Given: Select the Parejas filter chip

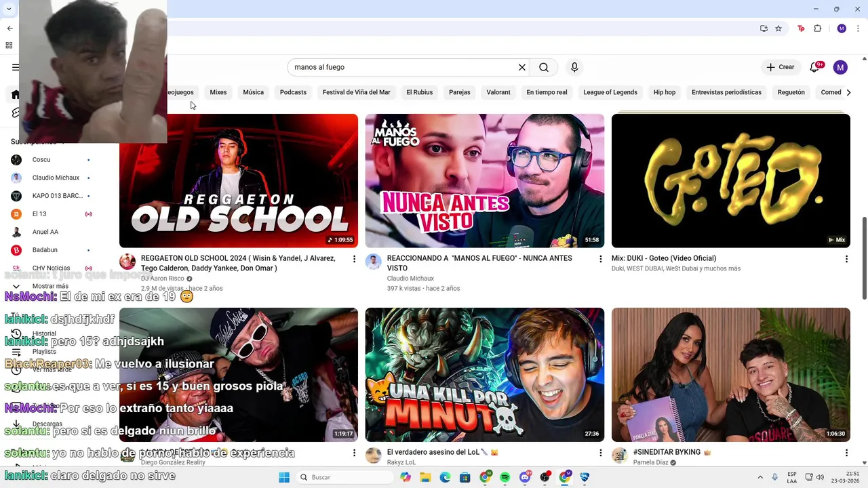Looking at the screenshot, I should (460, 92).
